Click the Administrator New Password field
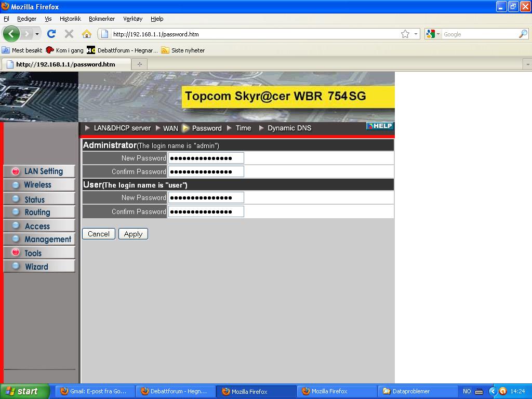 [x=206, y=158]
